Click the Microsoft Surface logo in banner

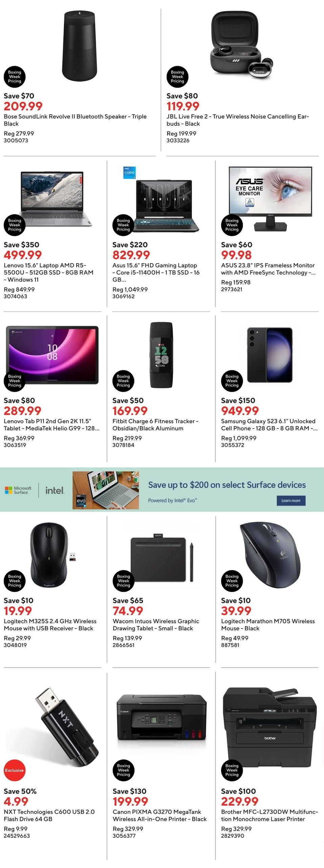click(x=18, y=490)
